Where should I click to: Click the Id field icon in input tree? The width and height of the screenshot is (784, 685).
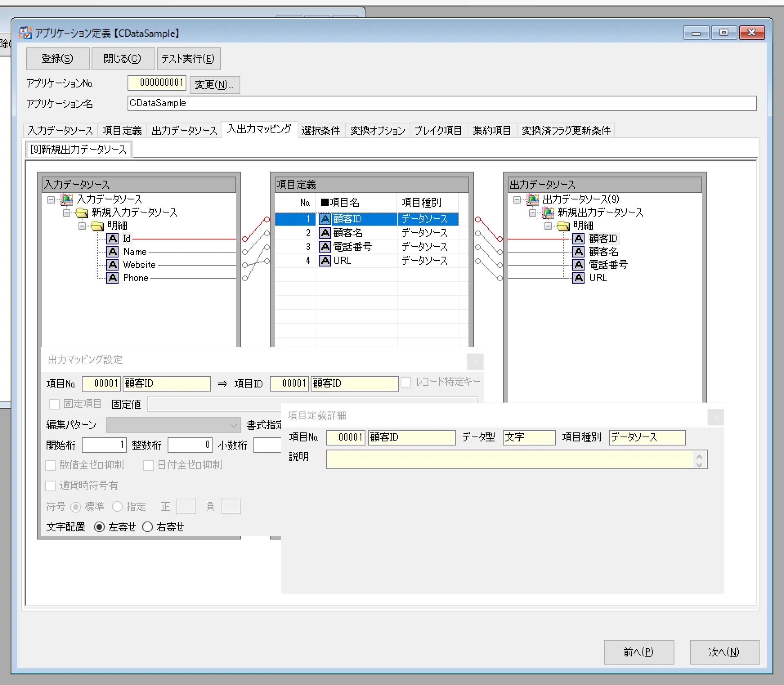click(x=112, y=238)
